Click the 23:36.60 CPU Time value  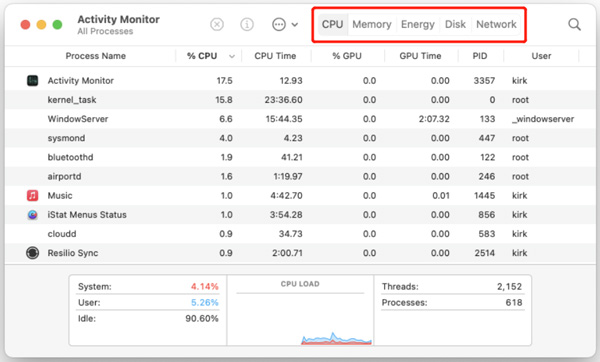(283, 100)
